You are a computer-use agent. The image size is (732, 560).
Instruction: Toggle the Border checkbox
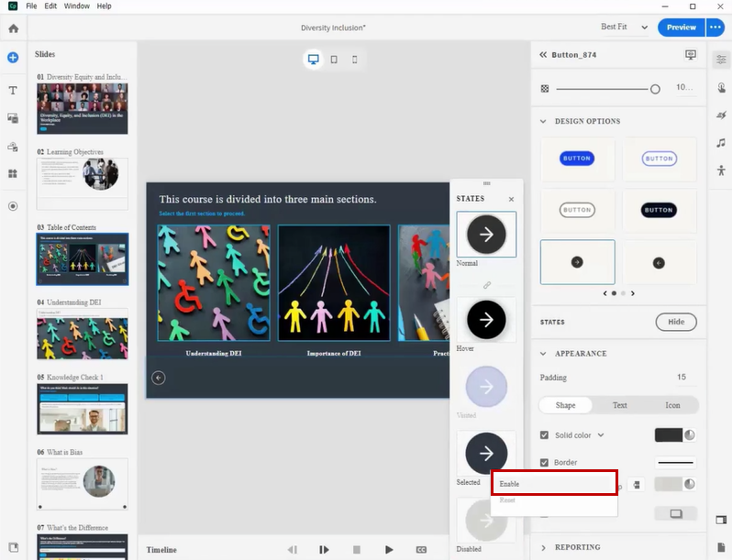click(x=544, y=463)
